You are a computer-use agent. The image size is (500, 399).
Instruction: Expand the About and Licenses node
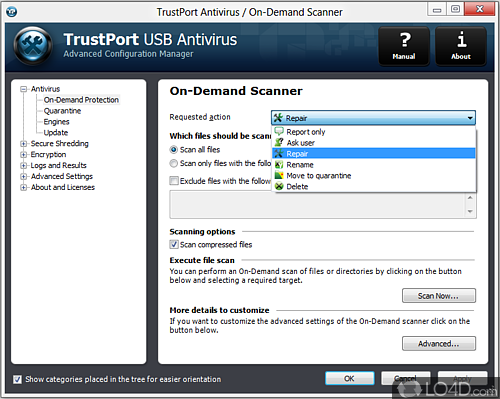click(x=23, y=187)
